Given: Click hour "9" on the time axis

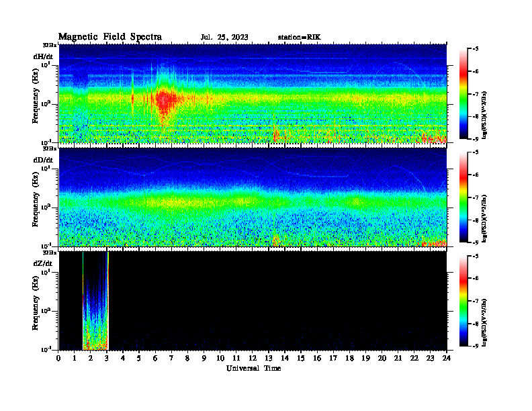Looking at the screenshot, I should [204, 358].
